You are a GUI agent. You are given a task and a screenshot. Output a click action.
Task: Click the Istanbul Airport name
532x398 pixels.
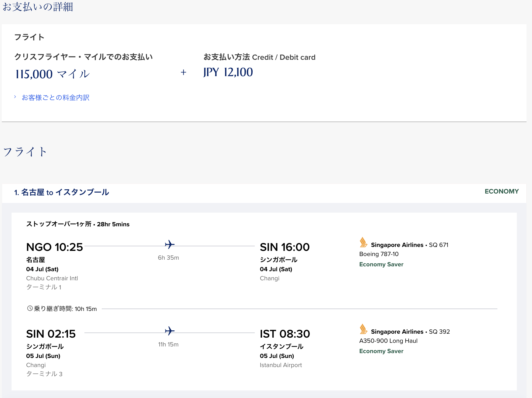[281, 365]
